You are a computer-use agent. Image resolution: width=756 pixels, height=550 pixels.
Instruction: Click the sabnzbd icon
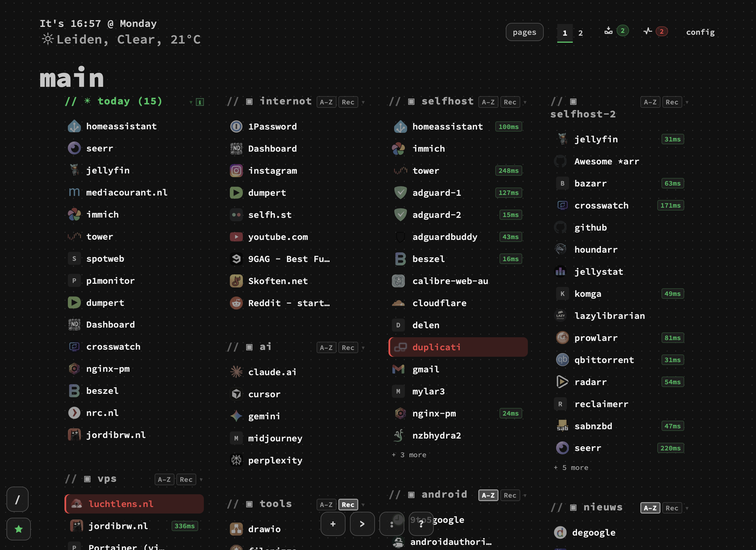[562, 426]
